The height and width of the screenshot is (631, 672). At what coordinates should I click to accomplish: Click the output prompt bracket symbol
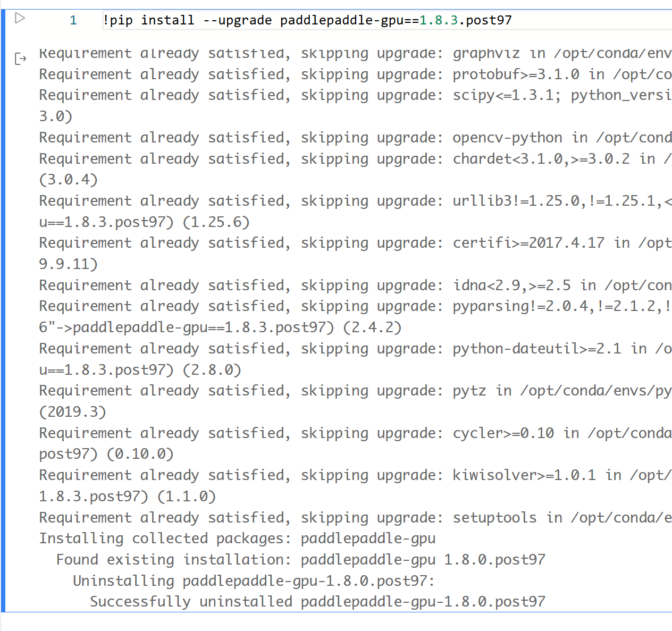click(20, 58)
